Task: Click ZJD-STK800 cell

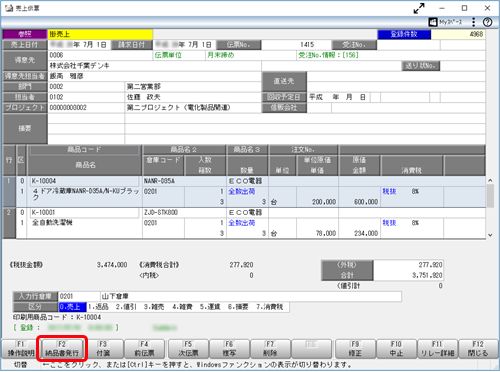Action: coord(184,212)
